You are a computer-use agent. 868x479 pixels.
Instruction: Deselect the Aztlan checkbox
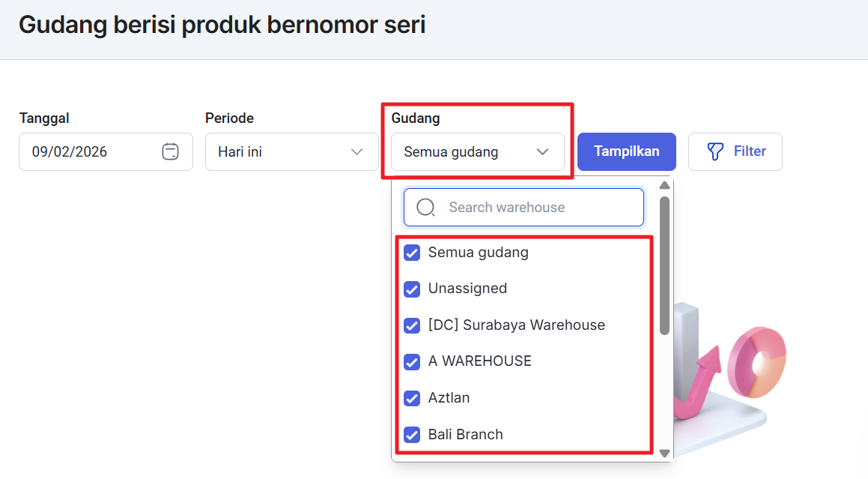[412, 398]
